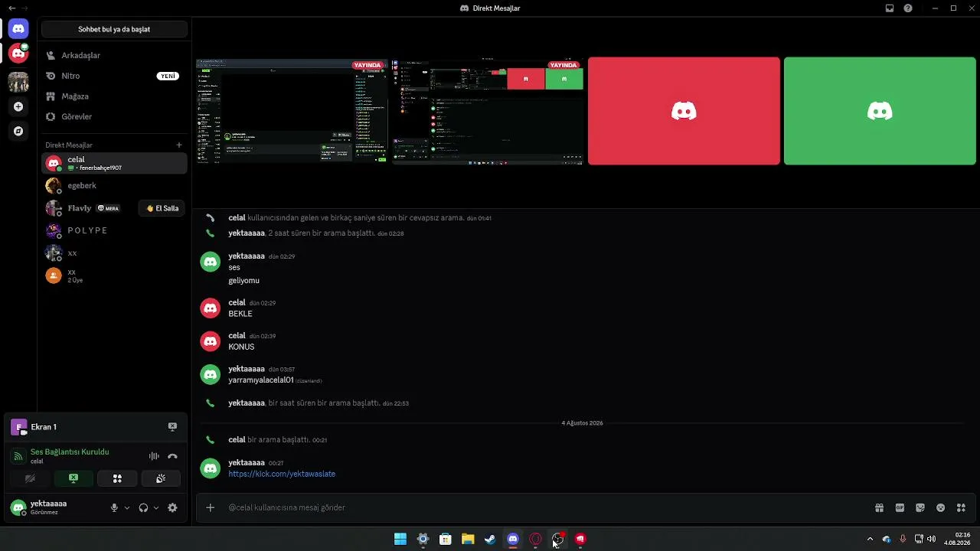Image resolution: width=980 pixels, height=551 pixels.
Task: Click the yektaaaaa user profile area
Action: pos(55,507)
